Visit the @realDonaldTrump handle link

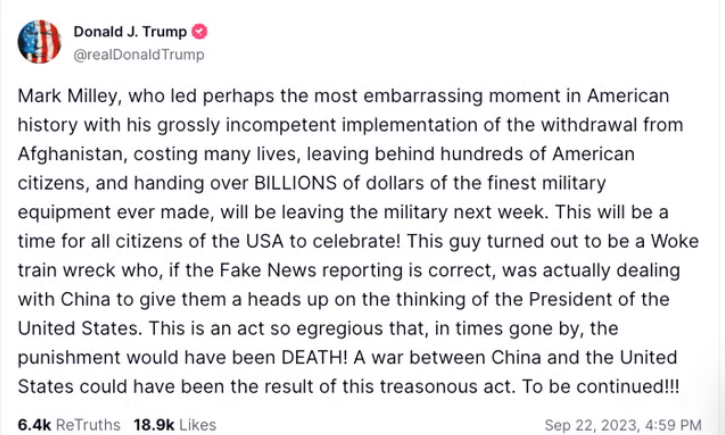coord(139,55)
